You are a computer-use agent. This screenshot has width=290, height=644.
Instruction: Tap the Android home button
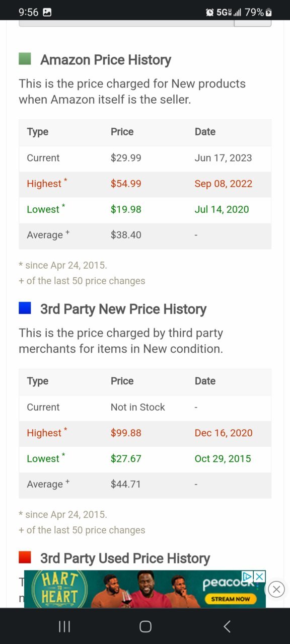[145, 626]
